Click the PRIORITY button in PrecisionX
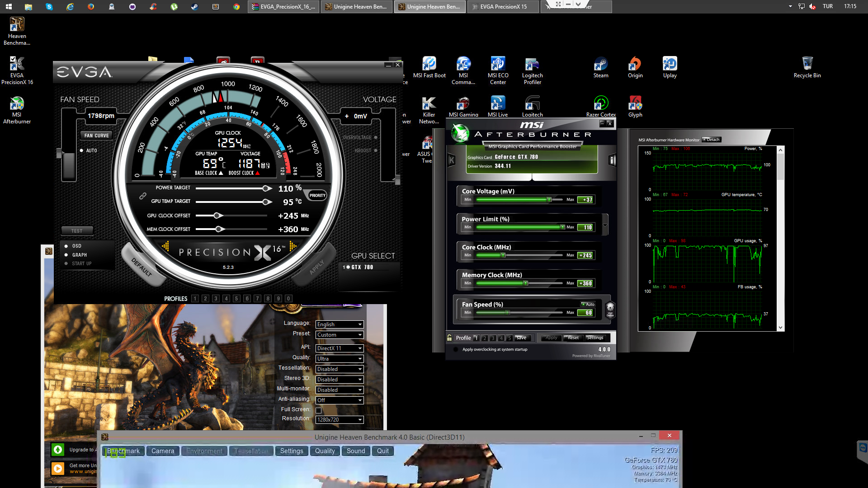This screenshot has height=488, width=868. [317, 196]
